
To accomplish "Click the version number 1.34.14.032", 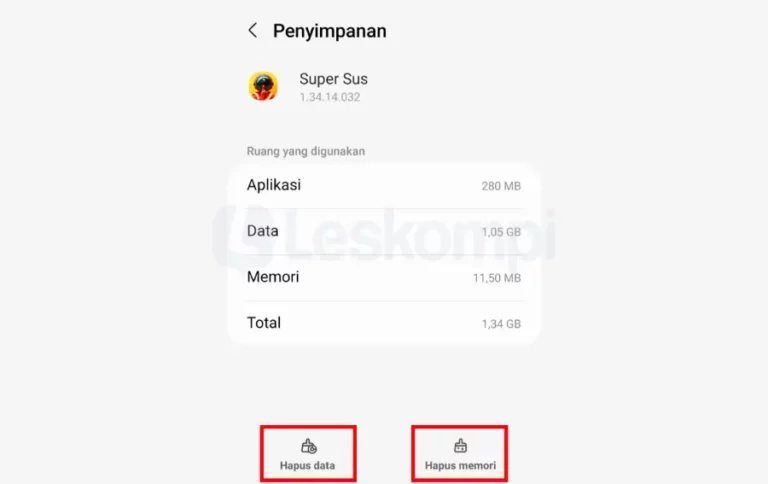I will [x=330, y=97].
